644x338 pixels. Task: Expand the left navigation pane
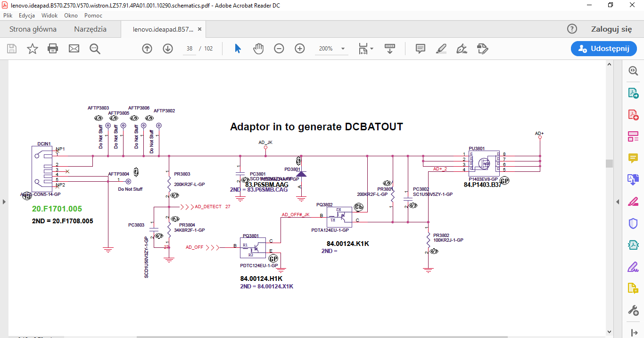[4, 202]
